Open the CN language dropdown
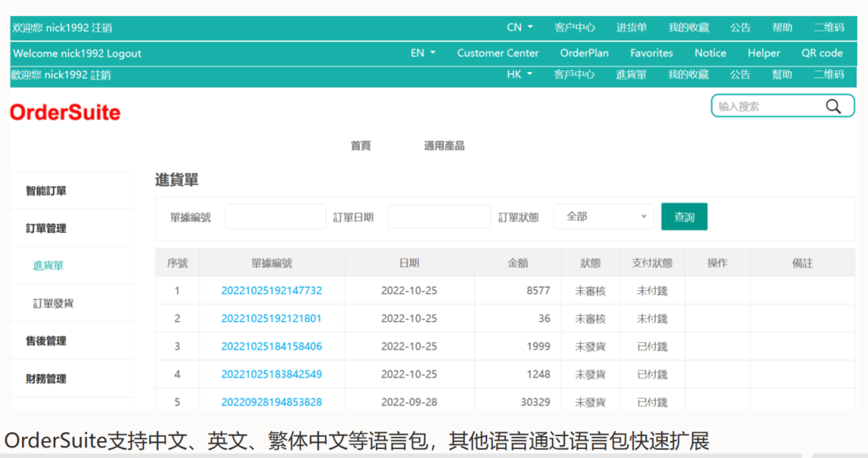The height and width of the screenshot is (458, 868). [520, 28]
